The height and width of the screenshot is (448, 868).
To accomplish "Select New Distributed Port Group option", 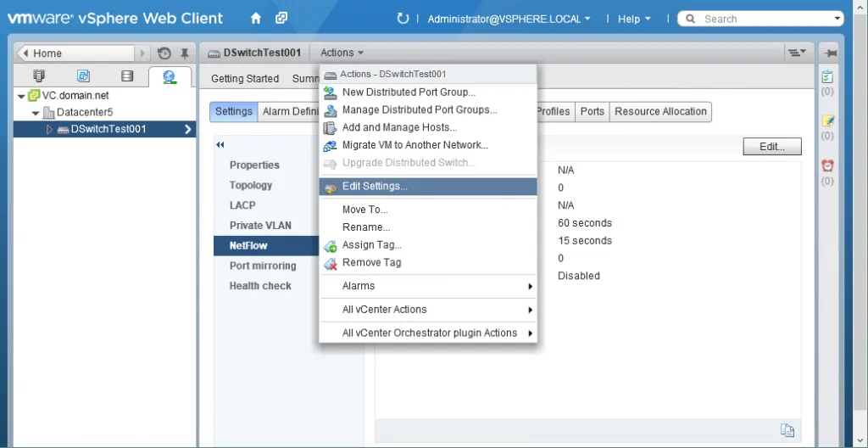I will 409,92.
